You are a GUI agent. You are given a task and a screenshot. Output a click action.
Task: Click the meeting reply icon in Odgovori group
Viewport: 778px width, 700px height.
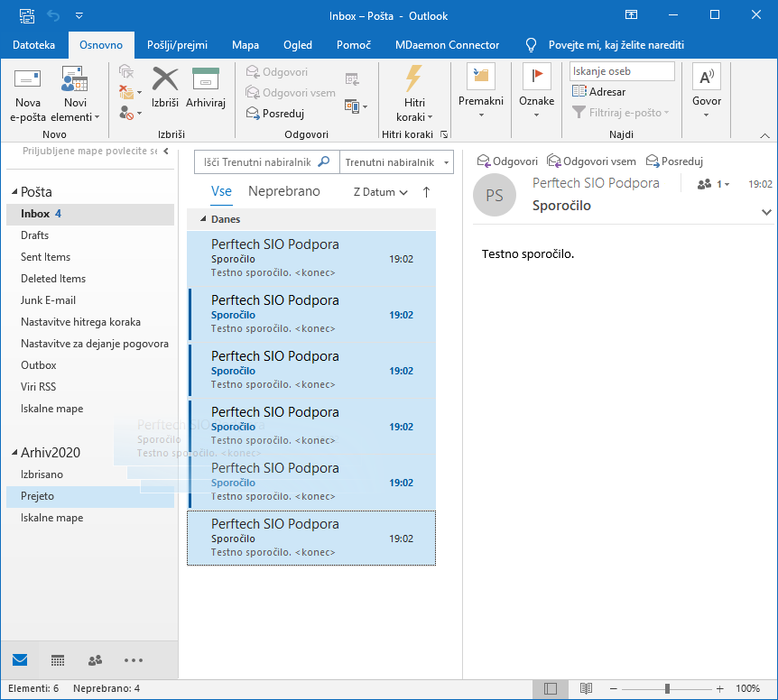[x=352, y=78]
